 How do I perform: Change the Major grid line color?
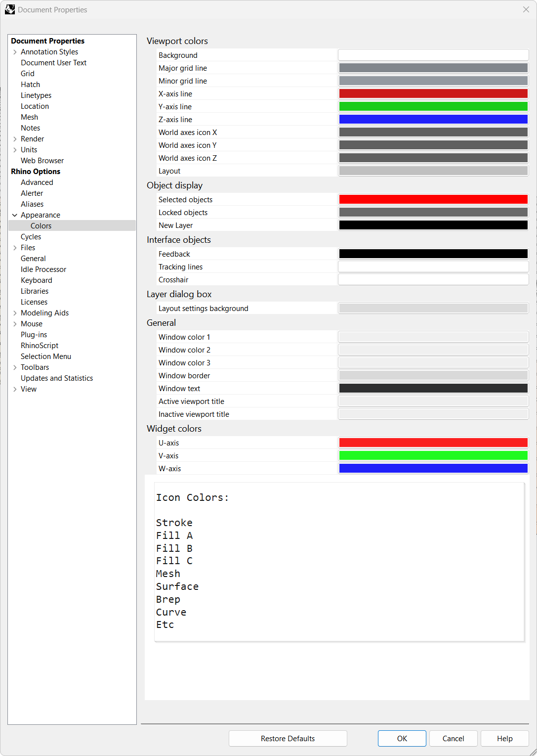433,68
